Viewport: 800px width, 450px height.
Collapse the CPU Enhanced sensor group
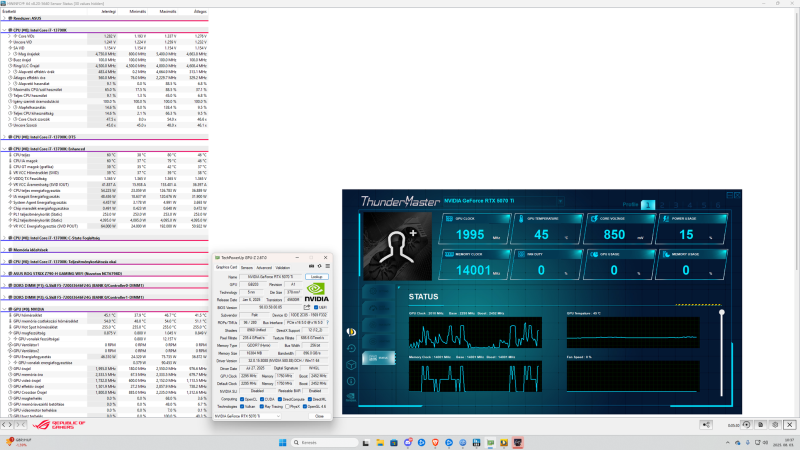pos(4,148)
